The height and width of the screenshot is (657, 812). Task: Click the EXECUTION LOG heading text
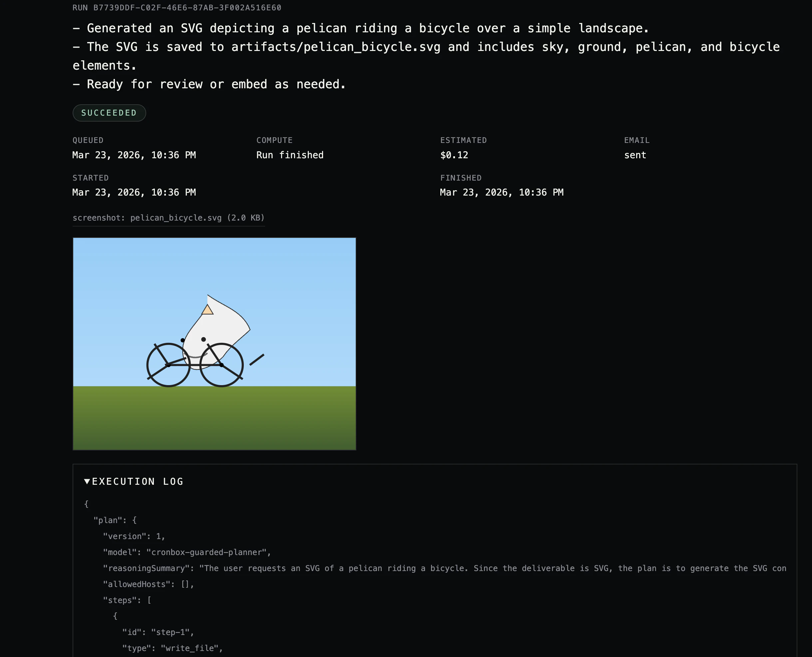[x=138, y=481]
